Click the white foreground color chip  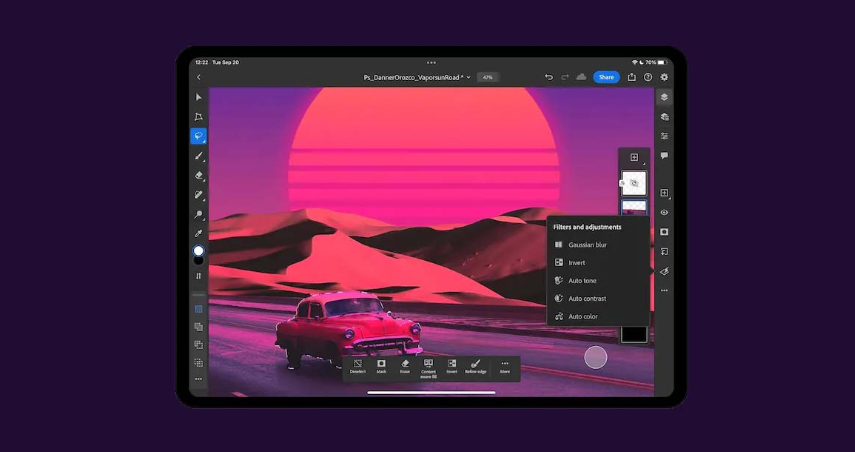point(198,250)
